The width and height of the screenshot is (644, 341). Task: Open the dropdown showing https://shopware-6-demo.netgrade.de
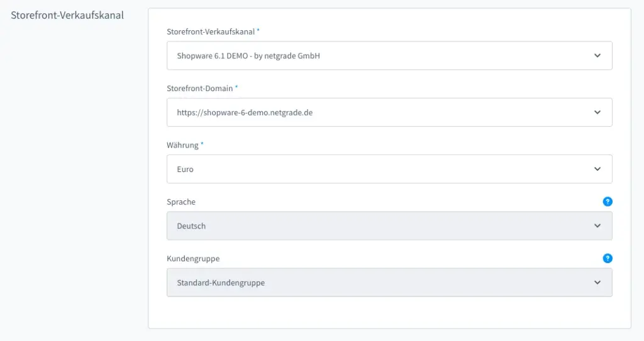coord(377,112)
